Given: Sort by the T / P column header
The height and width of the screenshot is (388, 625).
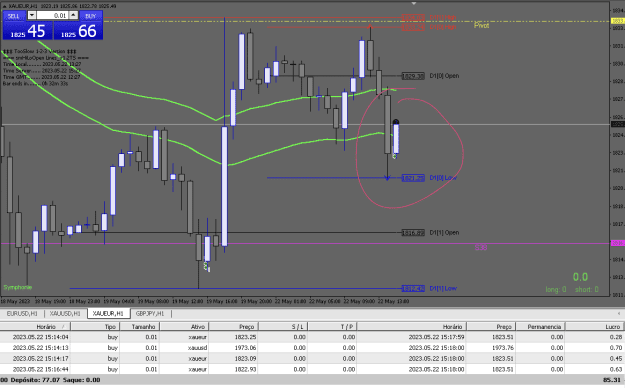Looking at the screenshot, I should point(332,327).
